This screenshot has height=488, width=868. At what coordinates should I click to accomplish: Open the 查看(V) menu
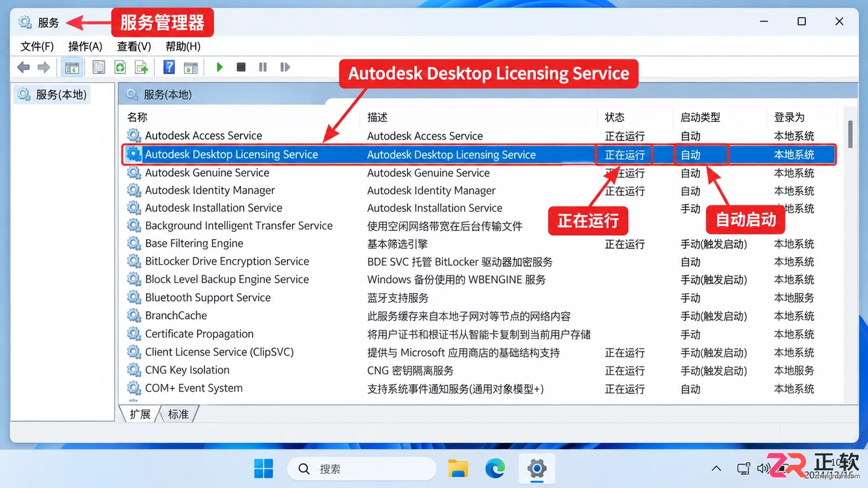[x=134, y=46]
